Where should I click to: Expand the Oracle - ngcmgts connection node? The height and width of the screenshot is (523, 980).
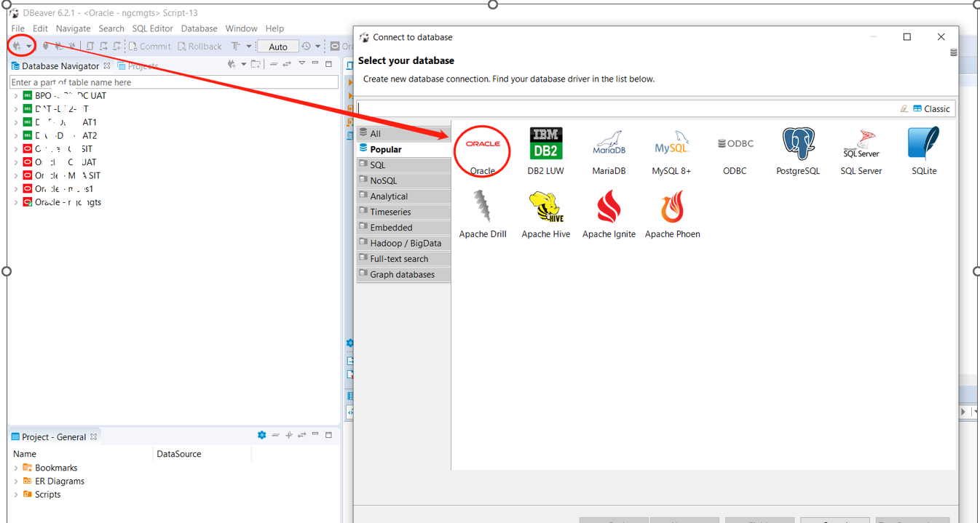(x=16, y=202)
